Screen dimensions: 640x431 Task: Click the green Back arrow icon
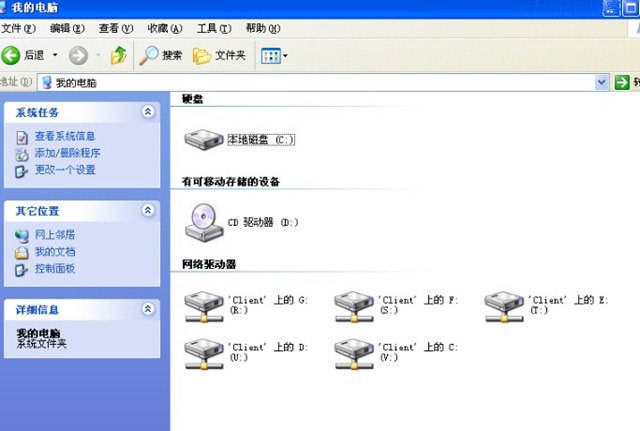11,55
